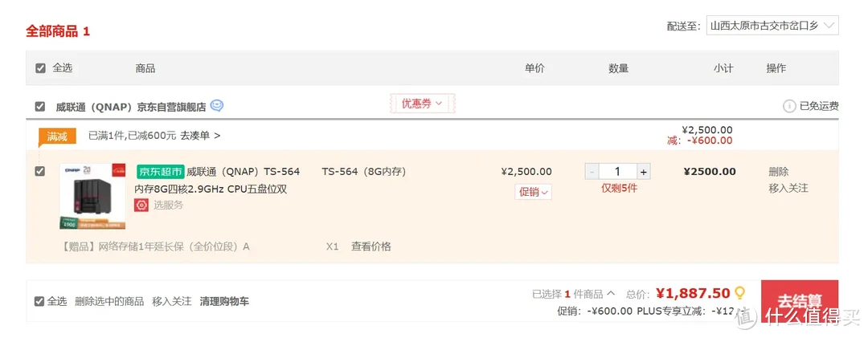Screen dimensions: 868x338
Task: Toggle the bottom 全选 checkbox
Action: 39,302
